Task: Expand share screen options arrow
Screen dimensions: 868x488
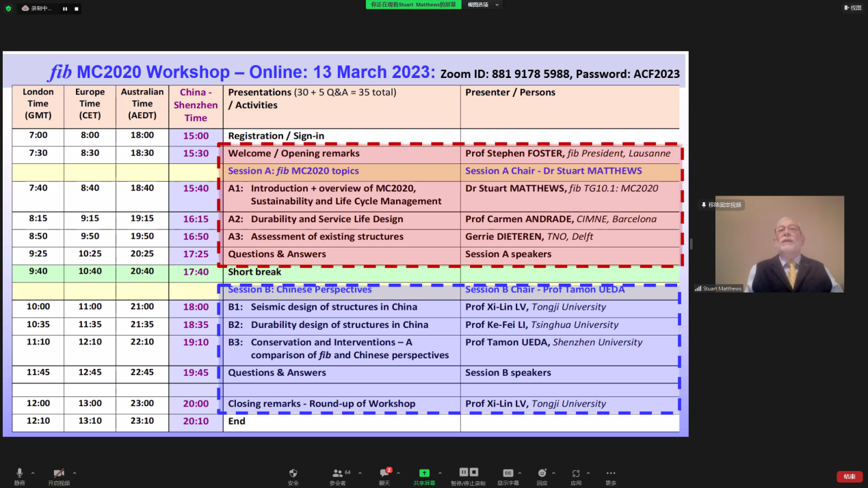Action: pos(439,473)
